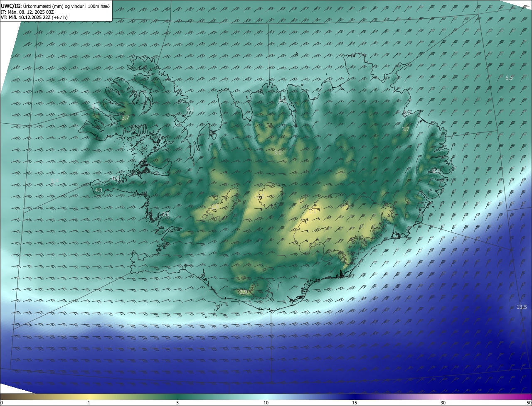
Task: Click the 8.4 value over the western sea
Action: pyautogui.click(x=54, y=181)
